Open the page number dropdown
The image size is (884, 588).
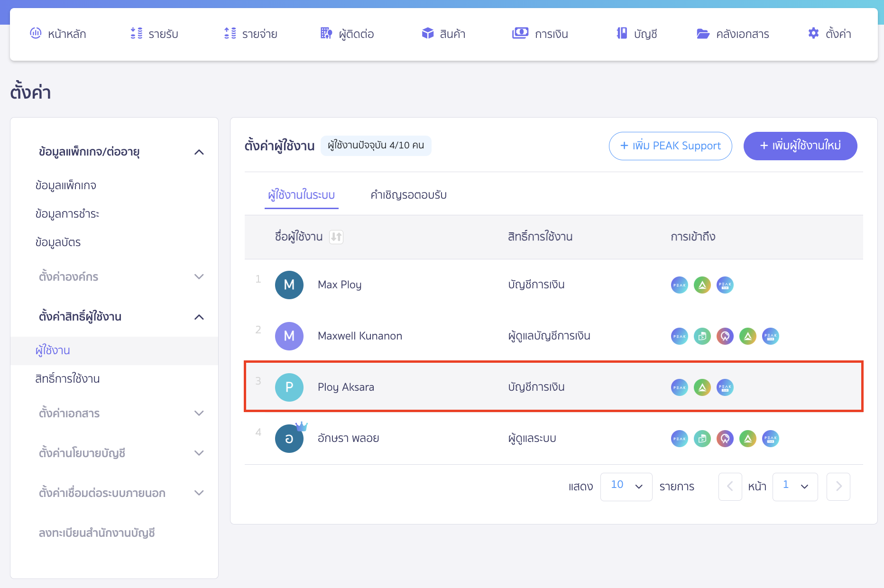pyautogui.click(x=795, y=487)
